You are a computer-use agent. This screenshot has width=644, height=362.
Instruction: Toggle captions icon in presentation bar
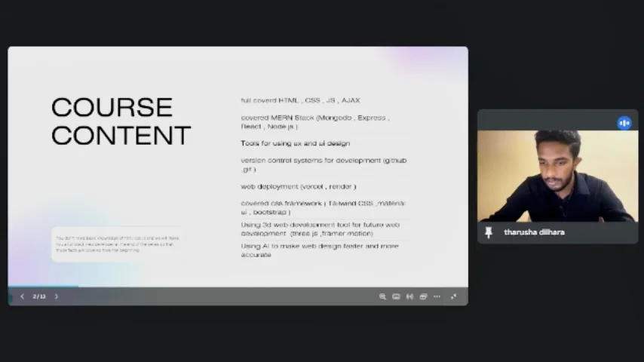point(396,296)
